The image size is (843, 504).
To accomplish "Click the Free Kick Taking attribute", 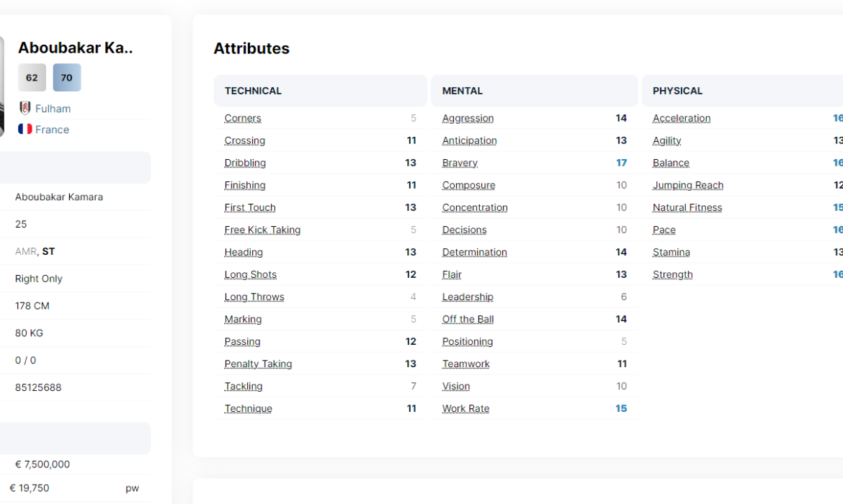I will click(x=262, y=230).
